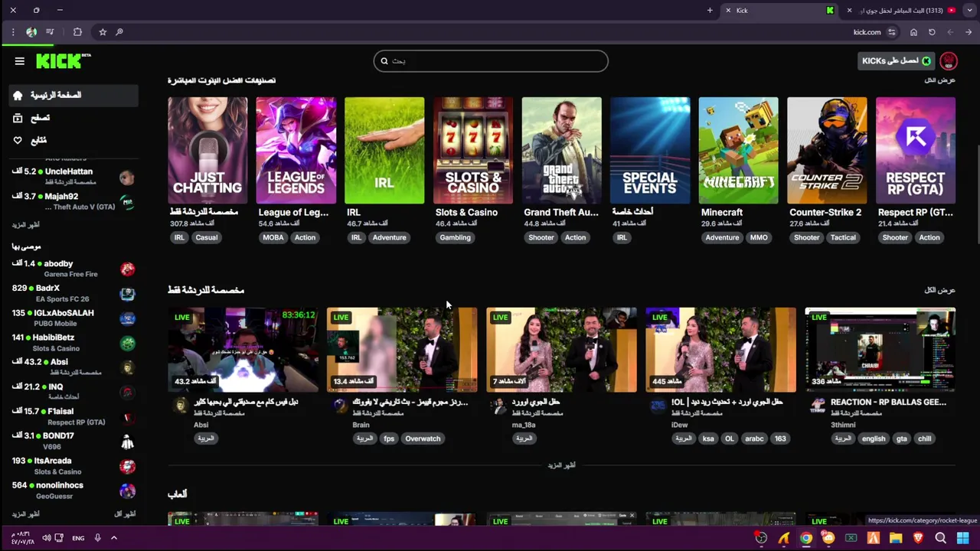Open the Following sidebar item with heart

tap(74, 141)
